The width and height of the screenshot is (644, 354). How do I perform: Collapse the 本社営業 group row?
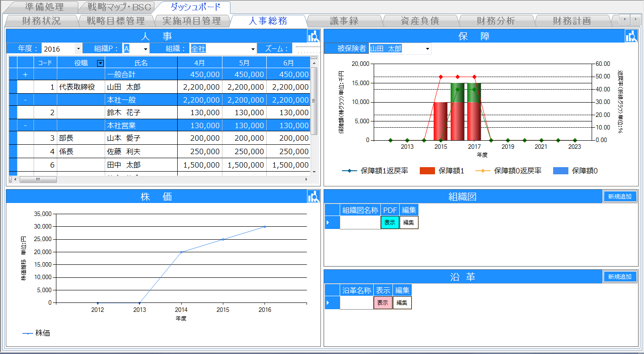coord(25,125)
